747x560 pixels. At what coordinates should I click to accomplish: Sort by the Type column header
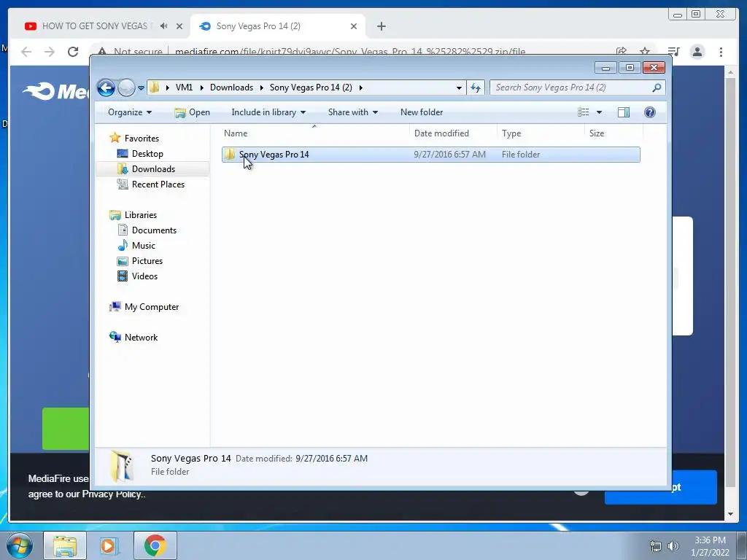pyautogui.click(x=541, y=133)
